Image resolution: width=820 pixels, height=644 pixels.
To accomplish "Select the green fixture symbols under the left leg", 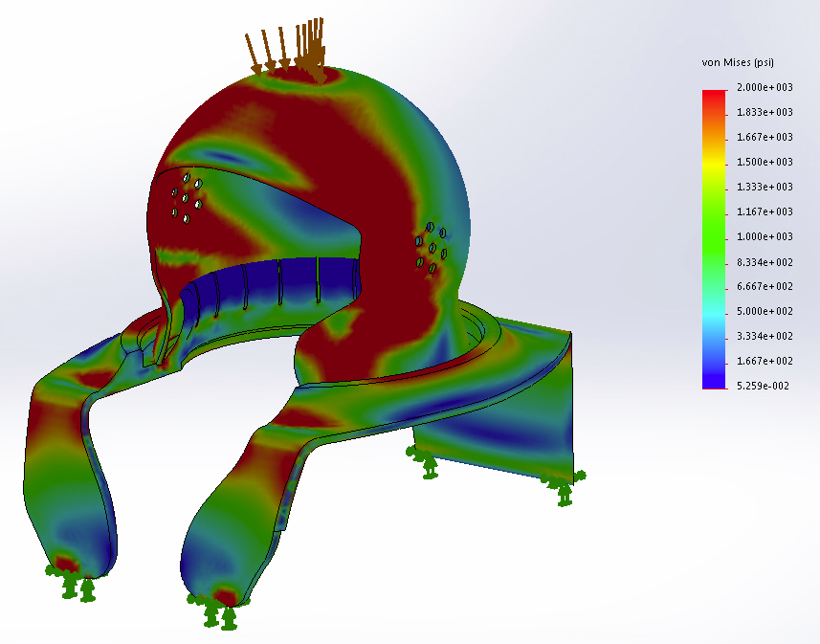I will click(70, 581).
